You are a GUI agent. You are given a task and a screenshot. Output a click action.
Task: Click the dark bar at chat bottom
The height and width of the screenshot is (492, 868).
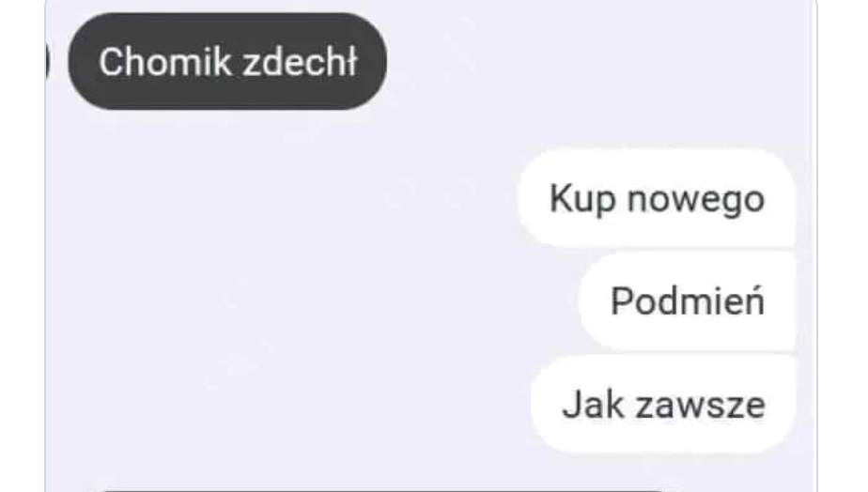(387, 490)
